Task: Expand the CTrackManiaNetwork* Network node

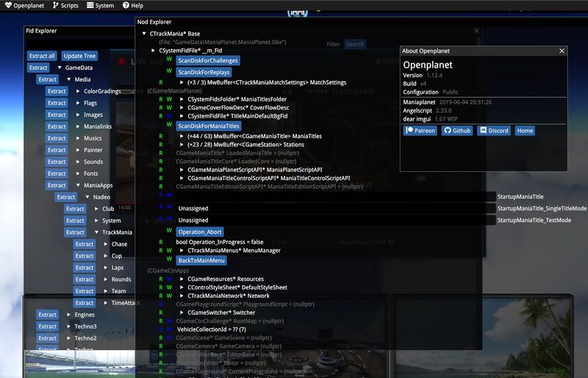Action: (x=182, y=296)
